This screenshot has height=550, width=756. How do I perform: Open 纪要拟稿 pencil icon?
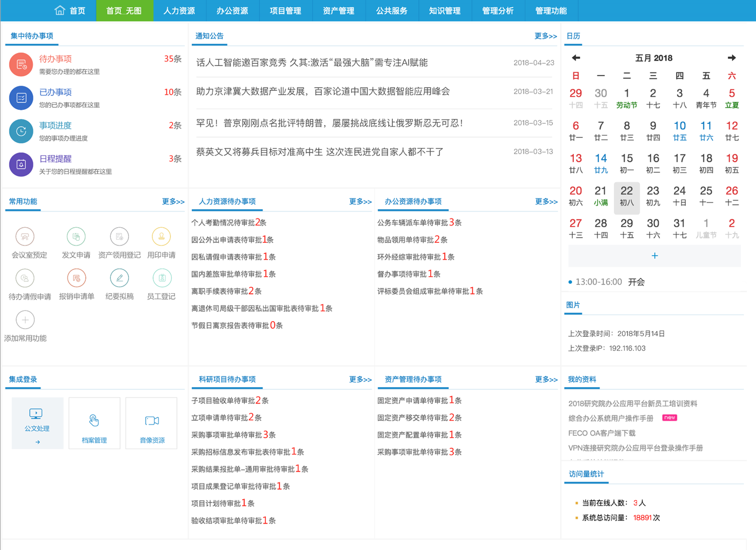point(119,278)
